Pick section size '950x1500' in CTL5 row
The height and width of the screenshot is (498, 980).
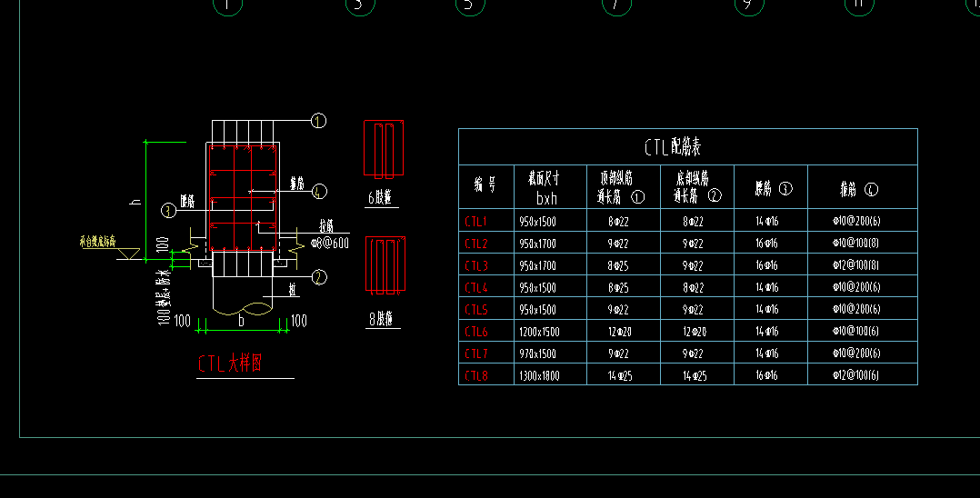pos(537,309)
